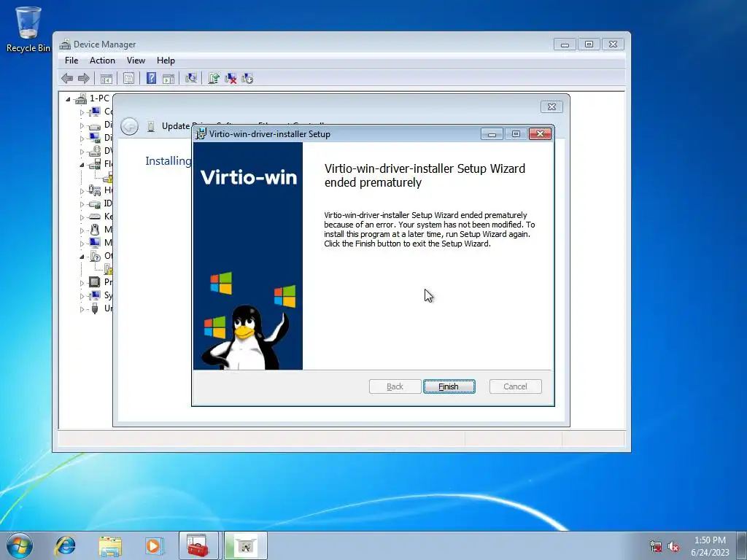747x560 pixels.
Task: Click the Back arrow in Device Manager toolbar
Action: pyautogui.click(x=67, y=78)
